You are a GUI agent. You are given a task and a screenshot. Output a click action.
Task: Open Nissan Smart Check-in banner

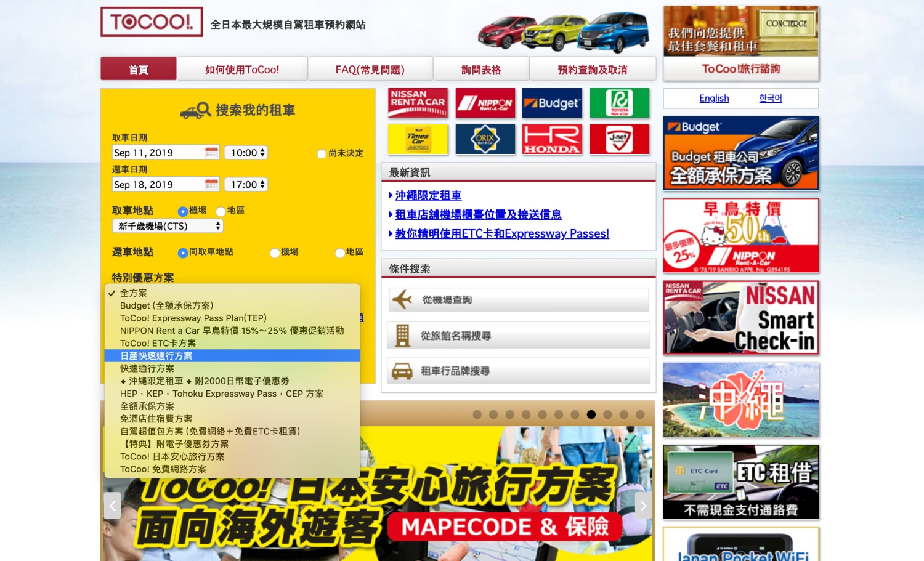[741, 318]
